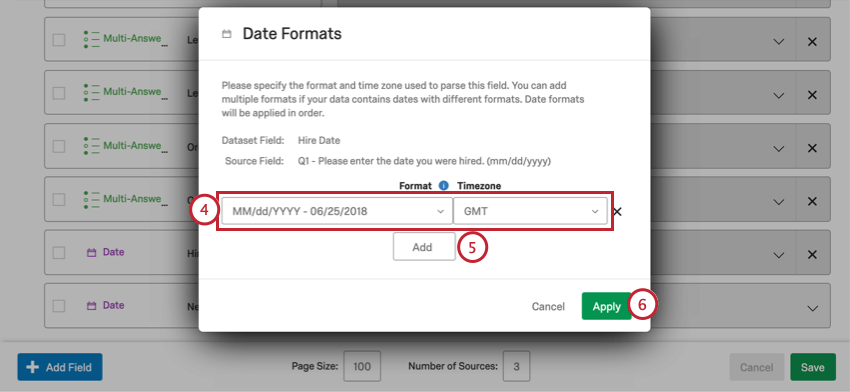Tick the checkbox on the first Date row
This screenshot has width=850, height=392.
point(59,253)
